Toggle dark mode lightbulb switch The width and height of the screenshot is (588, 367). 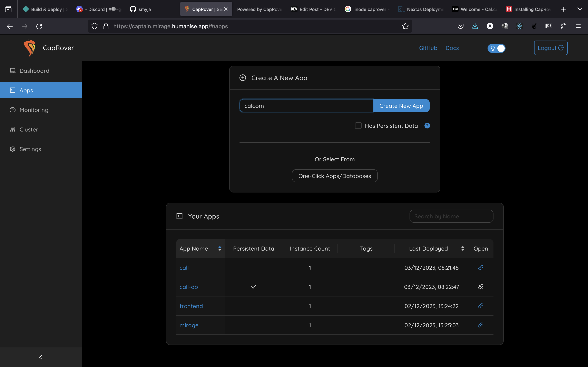point(496,48)
